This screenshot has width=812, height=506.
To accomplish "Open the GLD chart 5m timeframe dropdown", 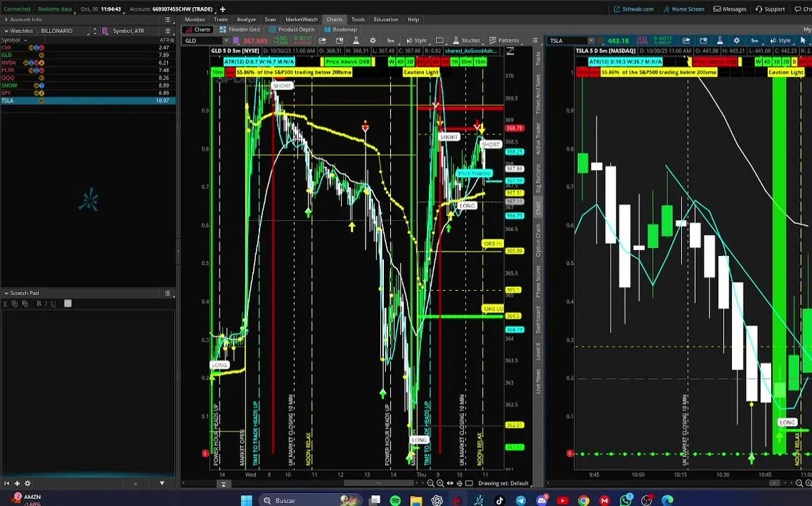I will [x=391, y=40].
